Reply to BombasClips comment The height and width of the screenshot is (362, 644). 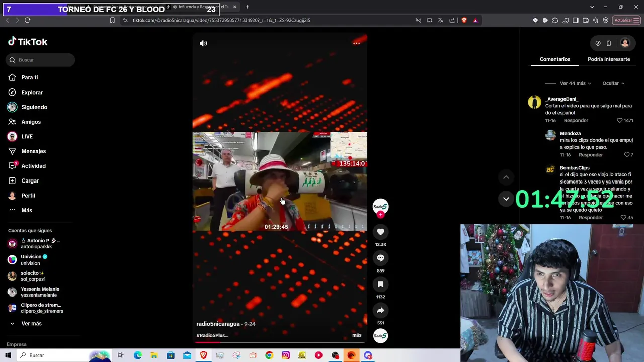click(x=590, y=218)
